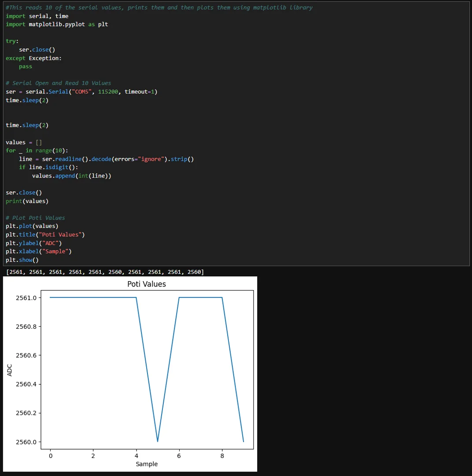The width and height of the screenshot is (472, 476).
Task: Click the 'pass' statement
Action: [26, 67]
